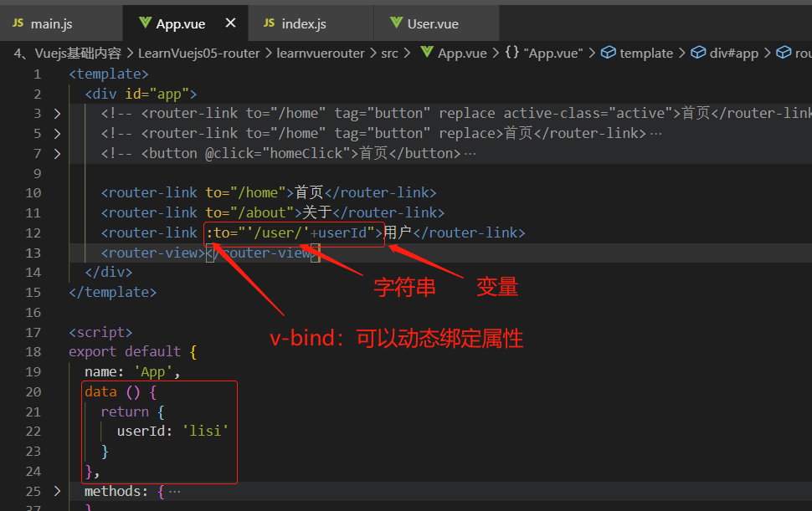Open the LearnVuejs05-router breadcrumb

pos(199,54)
